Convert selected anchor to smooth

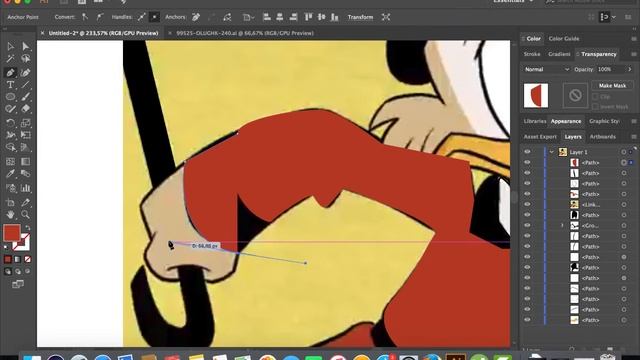[x=100, y=17]
